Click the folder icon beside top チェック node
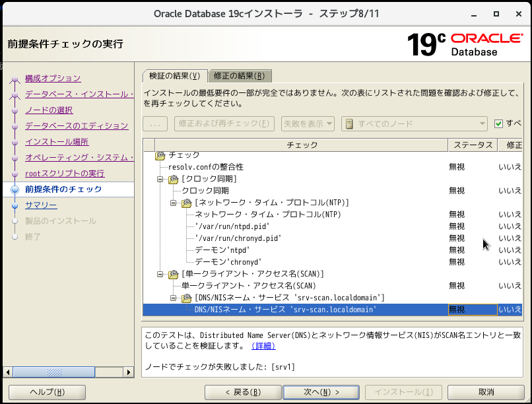The width and height of the screenshot is (532, 404). click(160, 155)
